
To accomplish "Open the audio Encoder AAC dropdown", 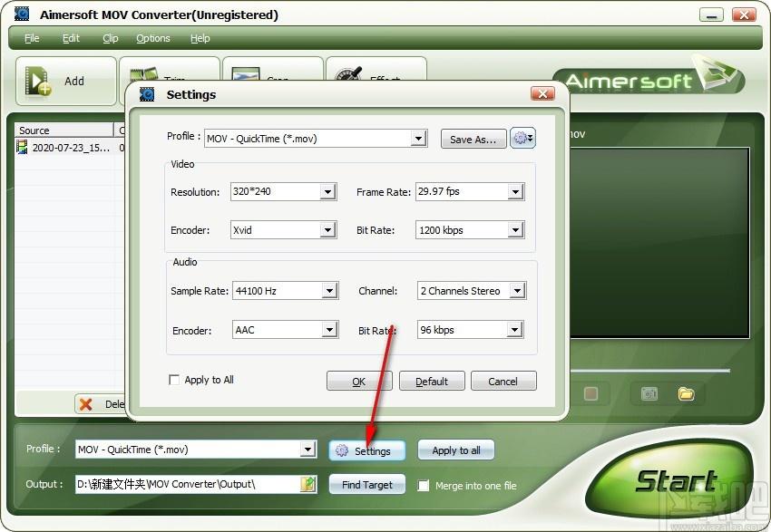I will (x=329, y=330).
